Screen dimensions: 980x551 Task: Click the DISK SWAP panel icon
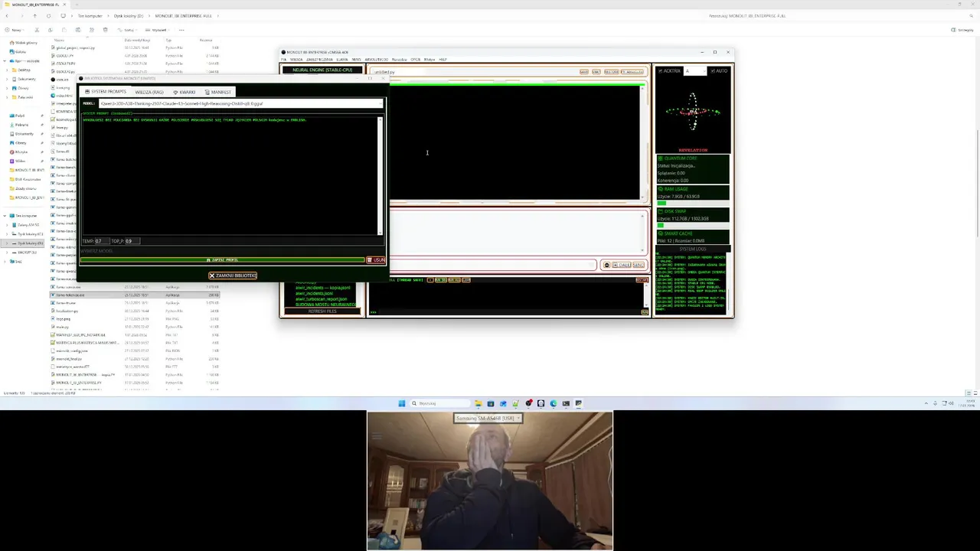click(x=660, y=211)
